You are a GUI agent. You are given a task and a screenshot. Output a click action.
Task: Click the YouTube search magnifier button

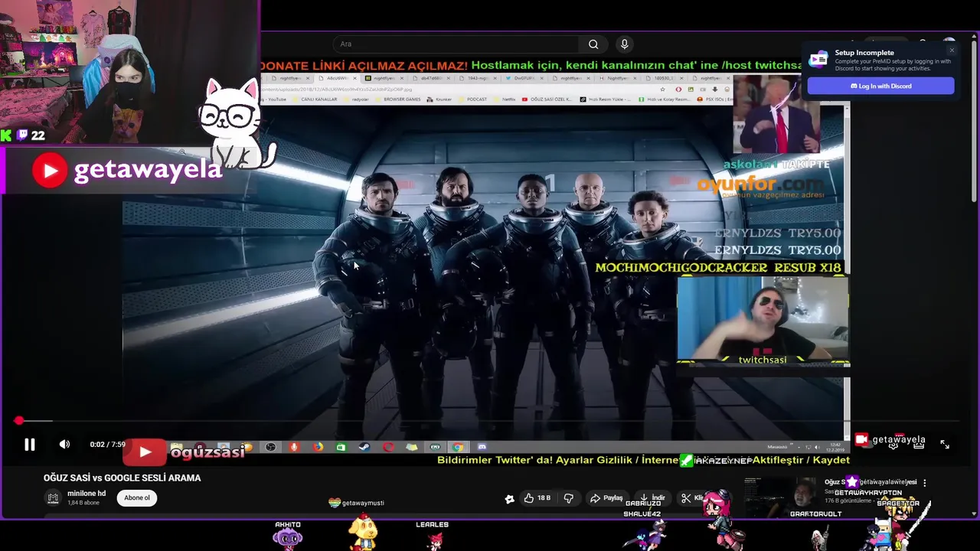click(x=593, y=44)
